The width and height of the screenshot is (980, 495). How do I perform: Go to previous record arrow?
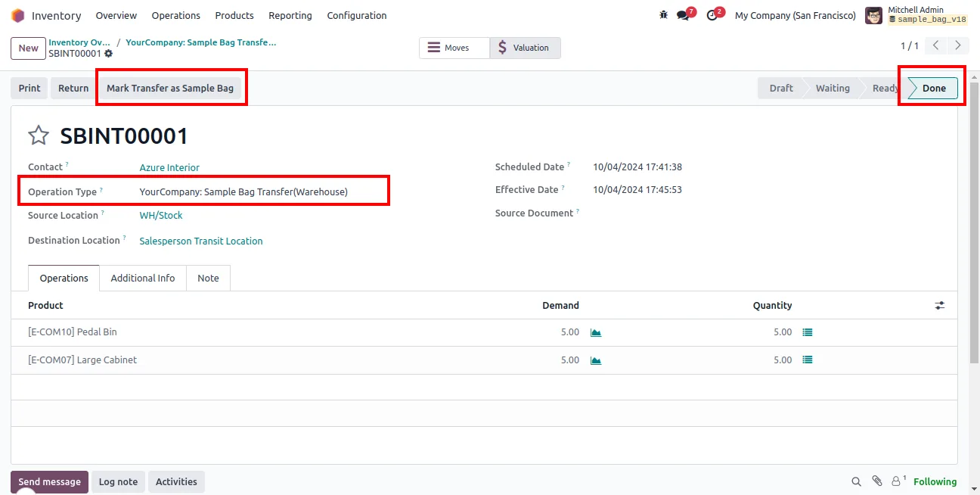pos(936,45)
